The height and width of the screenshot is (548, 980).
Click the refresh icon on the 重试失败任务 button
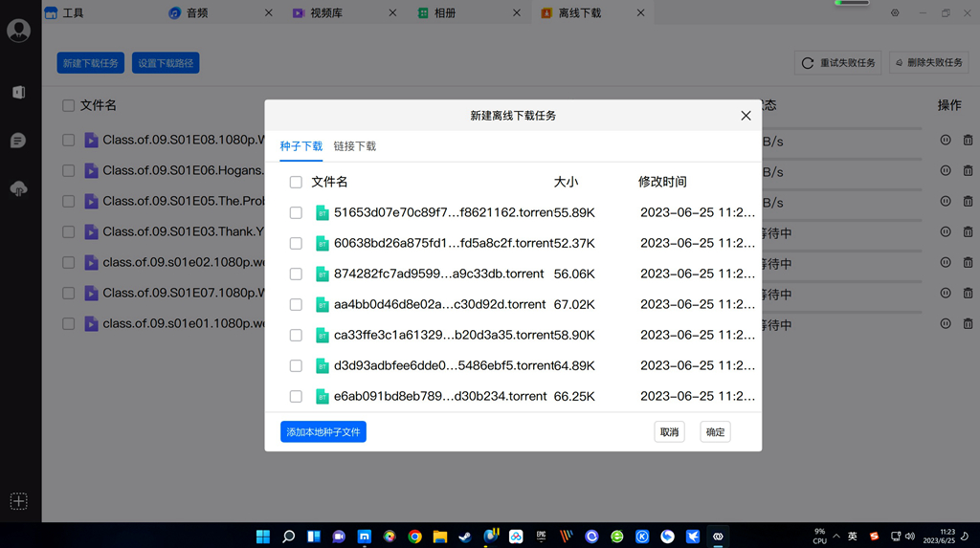[808, 63]
